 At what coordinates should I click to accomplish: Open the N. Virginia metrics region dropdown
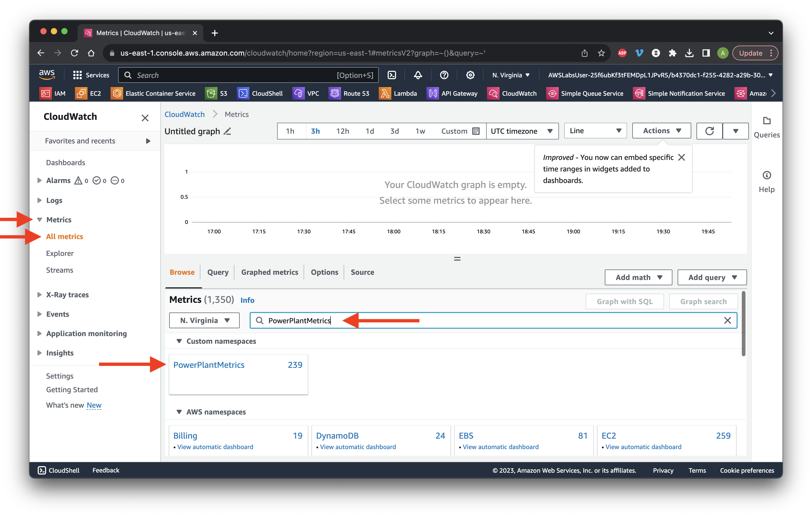[204, 320]
